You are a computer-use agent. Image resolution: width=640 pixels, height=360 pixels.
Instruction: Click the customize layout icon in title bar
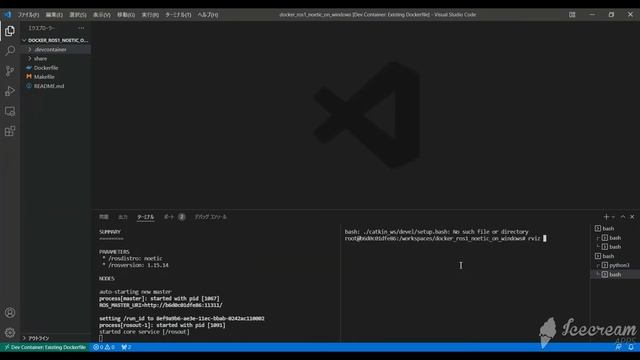tap(572, 15)
